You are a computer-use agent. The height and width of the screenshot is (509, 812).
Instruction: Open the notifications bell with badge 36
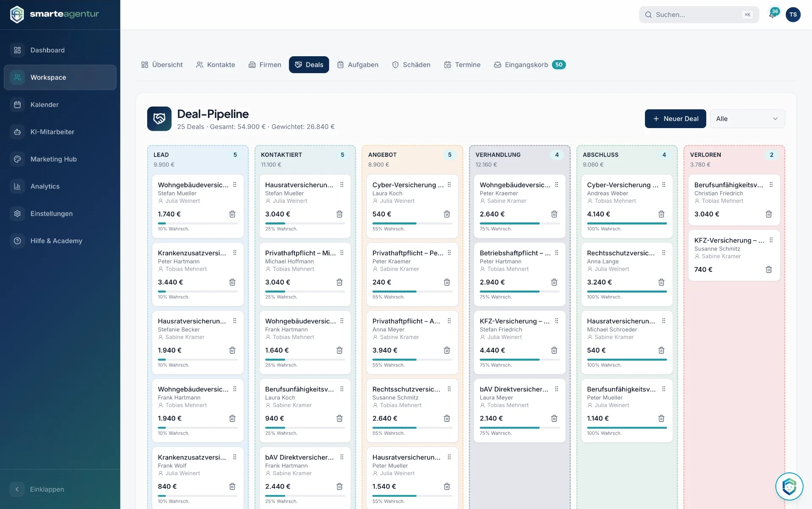click(x=773, y=14)
